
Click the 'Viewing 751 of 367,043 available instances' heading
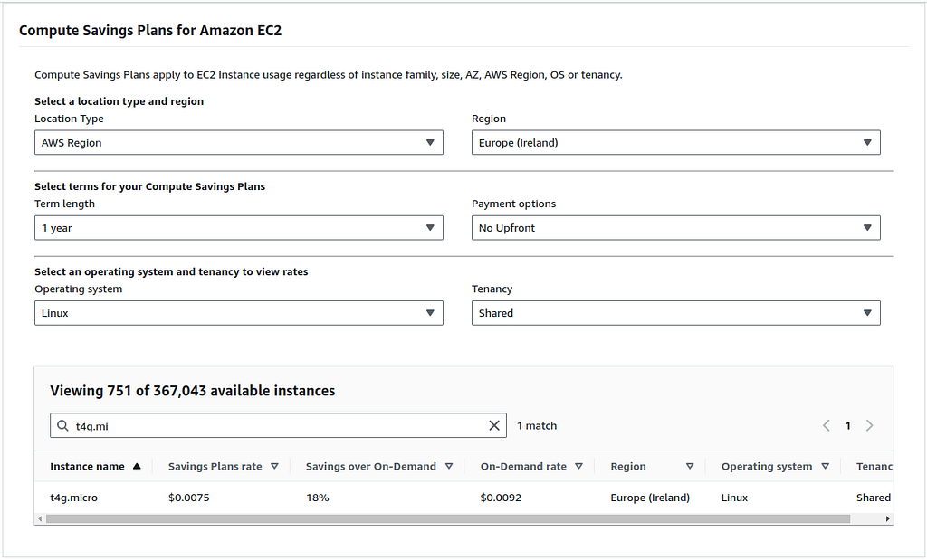click(x=192, y=391)
